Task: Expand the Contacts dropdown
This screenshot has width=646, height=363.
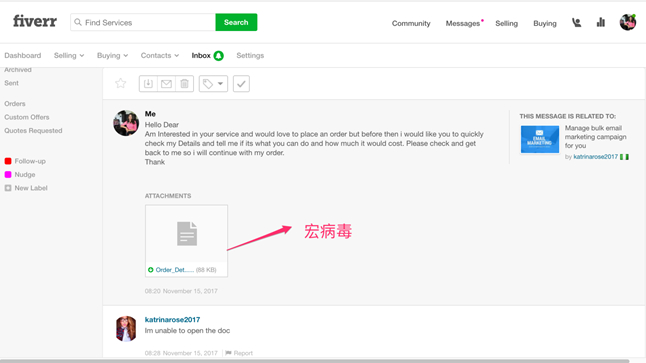Action: [160, 55]
